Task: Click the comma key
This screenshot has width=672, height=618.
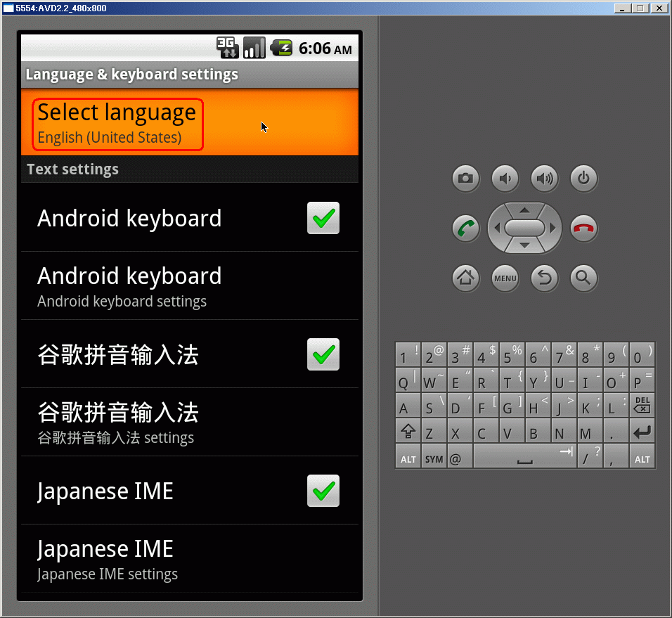Action: 616,456
